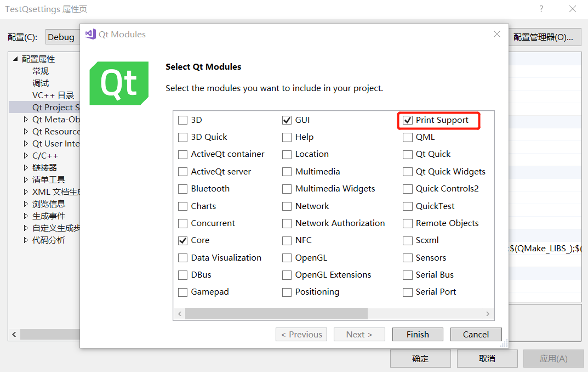
Task: Check the Sensors module
Action: point(407,257)
